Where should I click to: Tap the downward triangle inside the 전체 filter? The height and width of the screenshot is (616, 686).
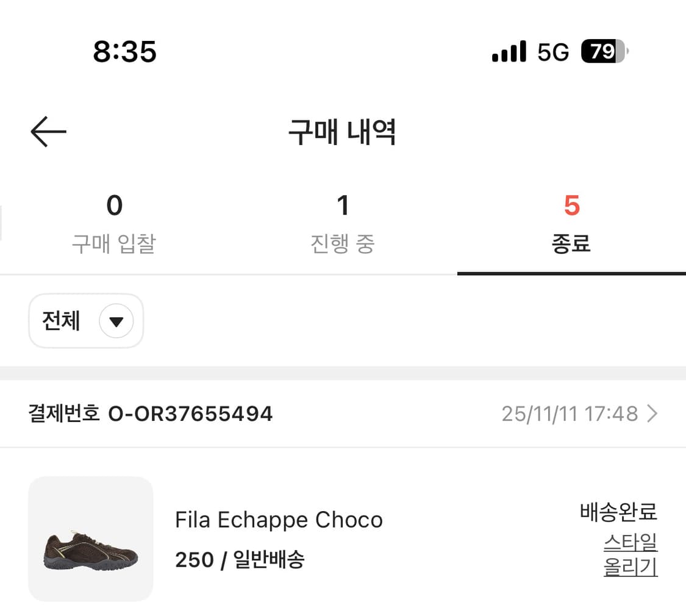pos(116,321)
